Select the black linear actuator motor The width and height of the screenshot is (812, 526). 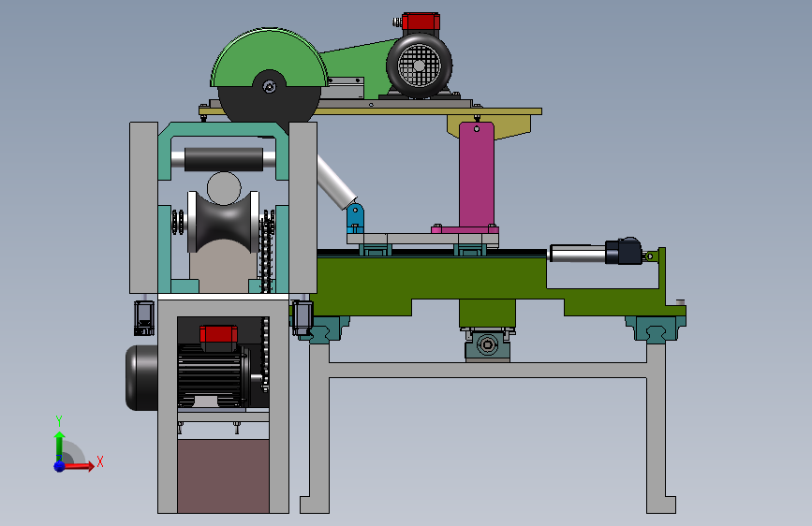(x=624, y=252)
